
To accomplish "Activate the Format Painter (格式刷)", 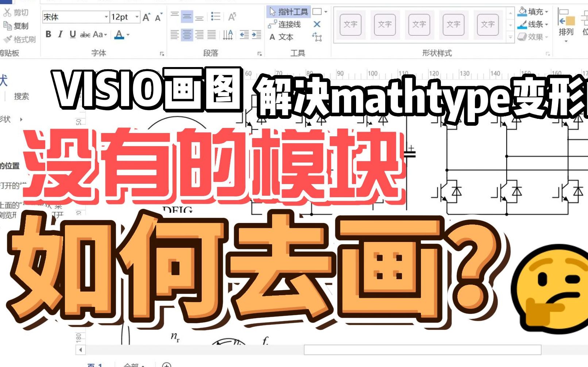I will point(19,39).
